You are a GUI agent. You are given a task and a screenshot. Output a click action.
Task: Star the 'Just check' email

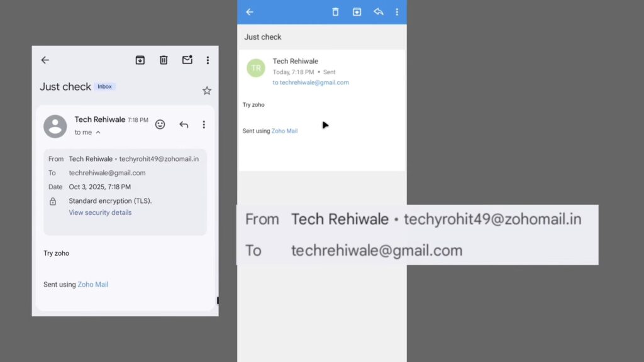tap(207, 91)
